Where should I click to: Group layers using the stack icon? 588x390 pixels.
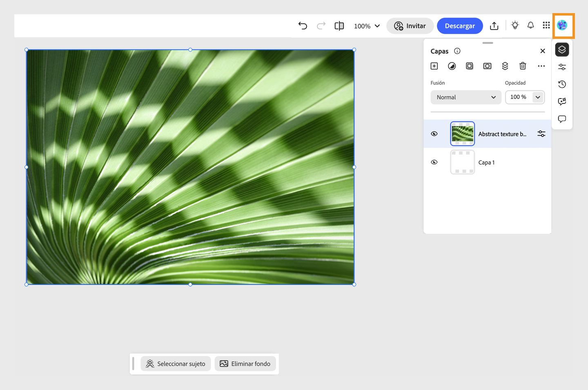coord(505,66)
